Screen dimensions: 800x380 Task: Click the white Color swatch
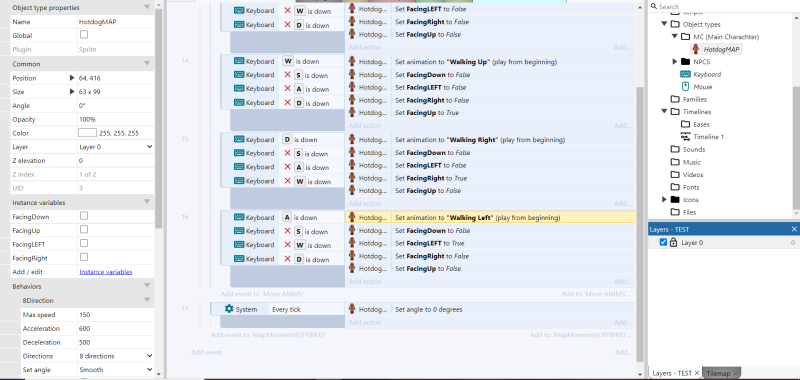[87, 133]
